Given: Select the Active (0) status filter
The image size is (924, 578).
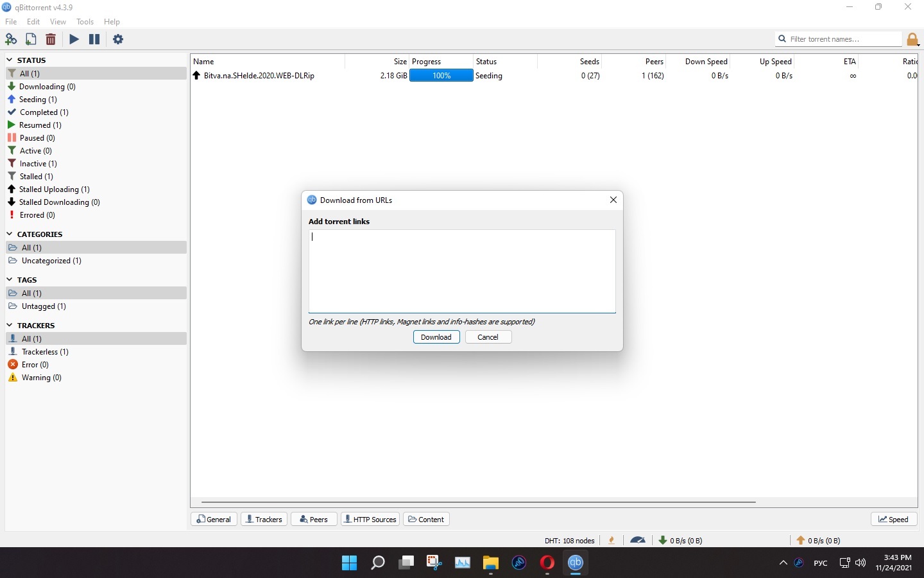Looking at the screenshot, I should [x=96, y=151].
